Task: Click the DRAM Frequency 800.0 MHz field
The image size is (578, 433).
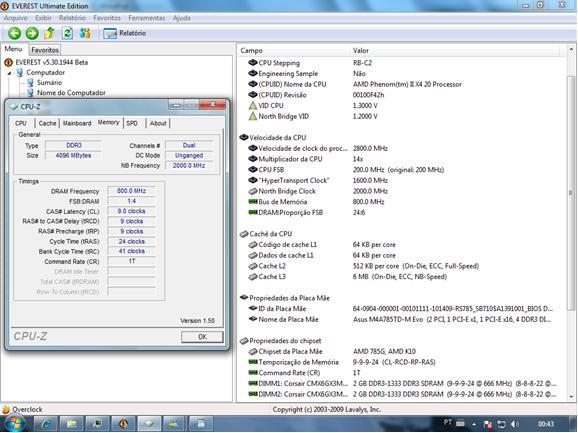Action: click(x=132, y=191)
